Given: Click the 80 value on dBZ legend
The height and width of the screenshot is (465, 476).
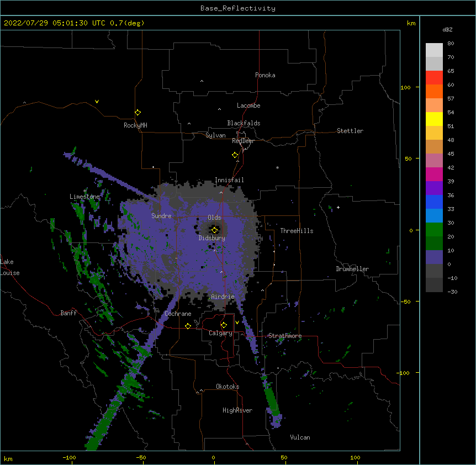Looking at the screenshot, I should [451, 44].
